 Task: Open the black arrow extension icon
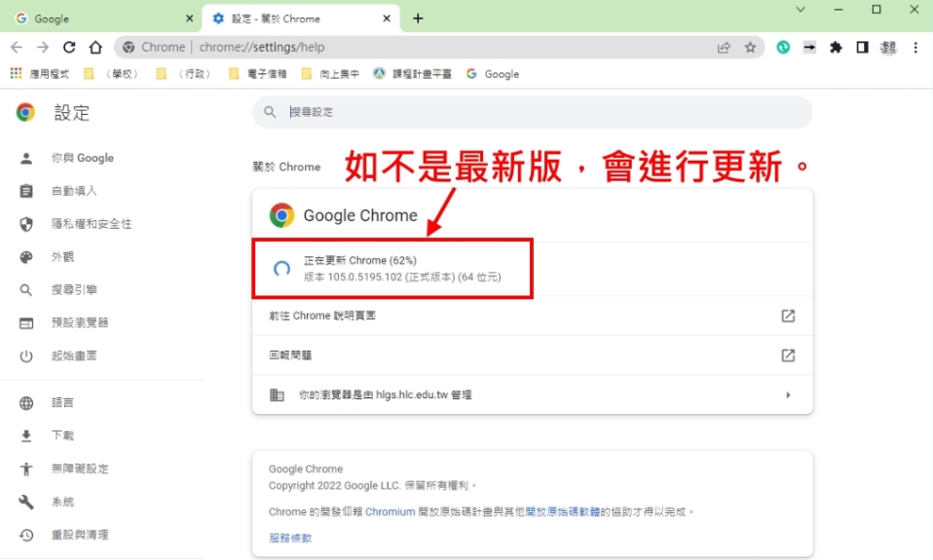click(x=809, y=47)
